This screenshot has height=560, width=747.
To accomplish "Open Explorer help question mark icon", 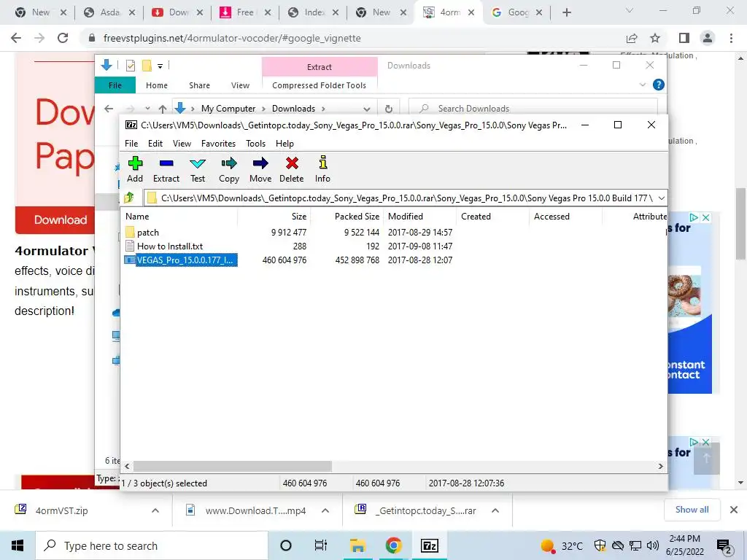I will (x=659, y=85).
